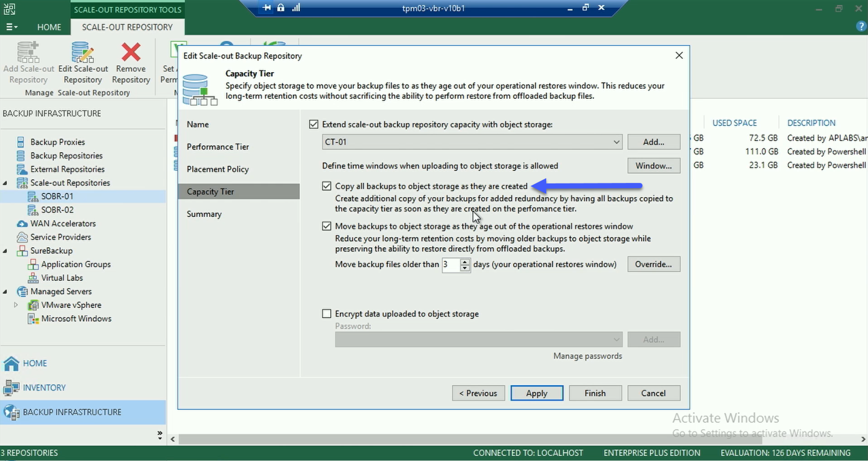Screen dimensions: 868x461
Task: Toggle Move backups to object storage checkbox
Action: tap(326, 226)
